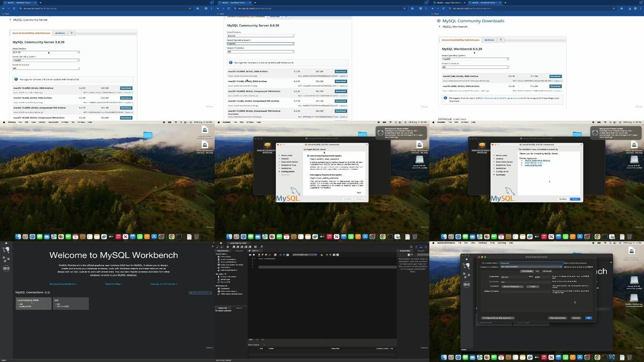The width and height of the screenshot is (644, 362).
Task: Select Use Strong Password Encryption radio button
Action: pyautogui.click(x=308, y=156)
